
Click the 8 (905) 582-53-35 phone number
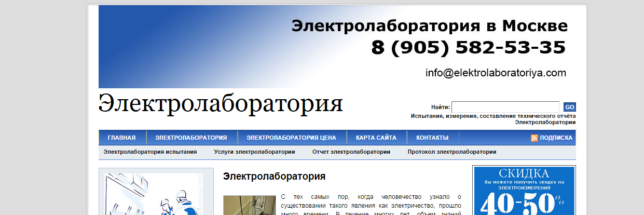[x=468, y=47]
